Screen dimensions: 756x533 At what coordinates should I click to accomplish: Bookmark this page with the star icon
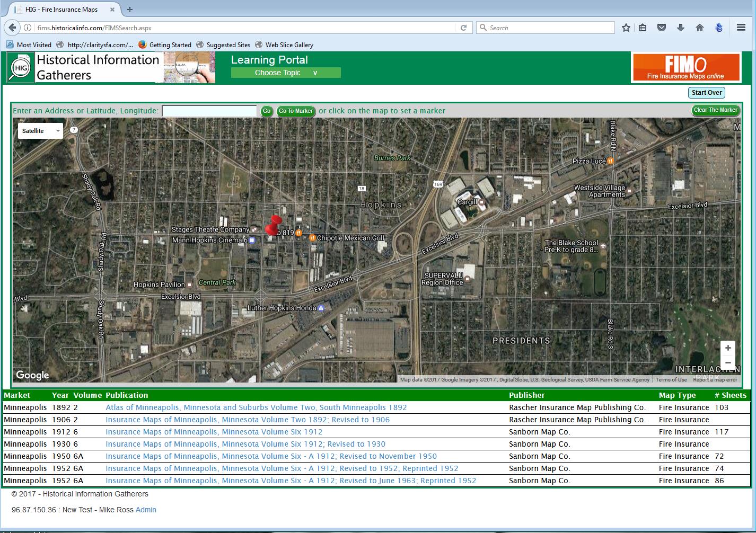pyautogui.click(x=626, y=28)
